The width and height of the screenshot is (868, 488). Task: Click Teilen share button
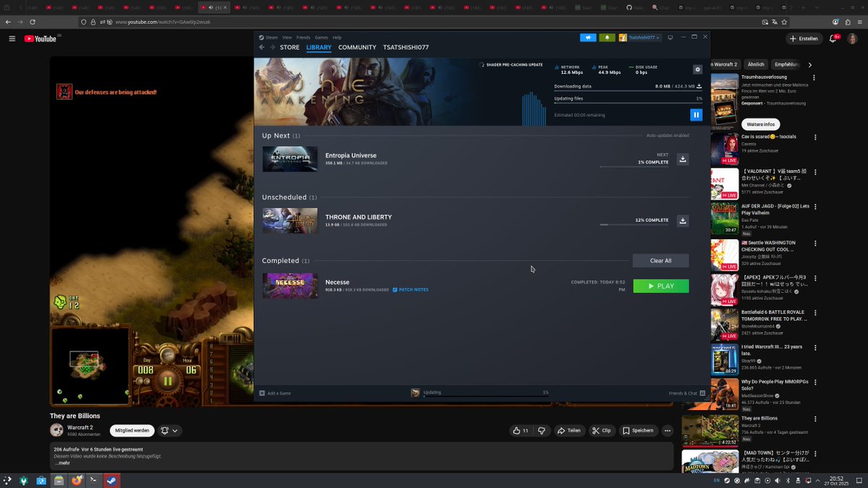569,430
